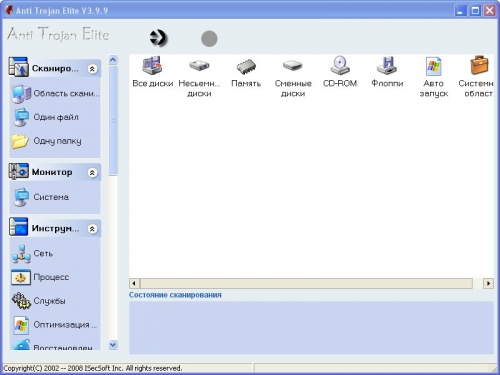Collapse the Монитор section chevron
The height and width of the screenshot is (375, 500).
pyautogui.click(x=92, y=172)
